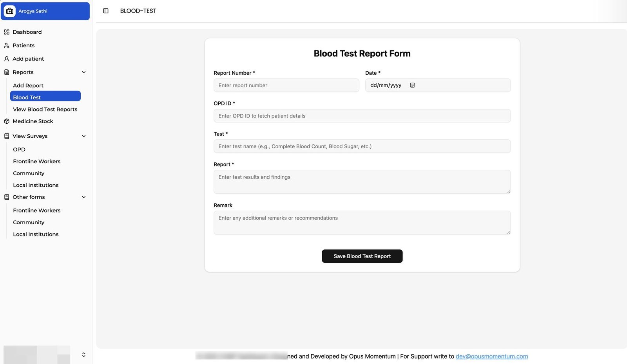This screenshot has height=364, width=627.
Task: Click the Blood Test Report Form heading
Action: click(362, 54)
